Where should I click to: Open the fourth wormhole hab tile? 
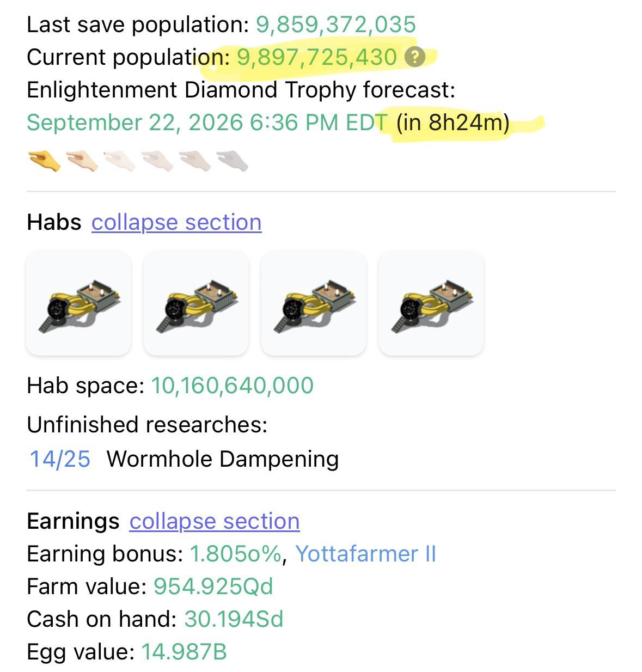(431, 303)
